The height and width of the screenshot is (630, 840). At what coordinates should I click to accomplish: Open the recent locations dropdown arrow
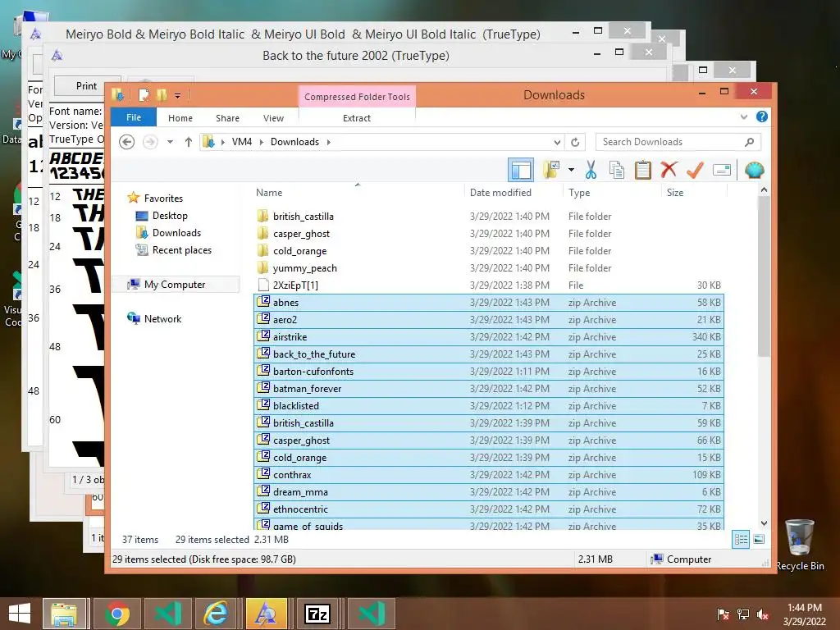(x=170, y=142)
